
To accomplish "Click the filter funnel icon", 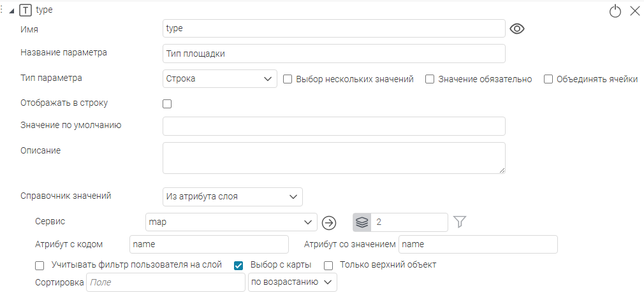I will point(460,222).
